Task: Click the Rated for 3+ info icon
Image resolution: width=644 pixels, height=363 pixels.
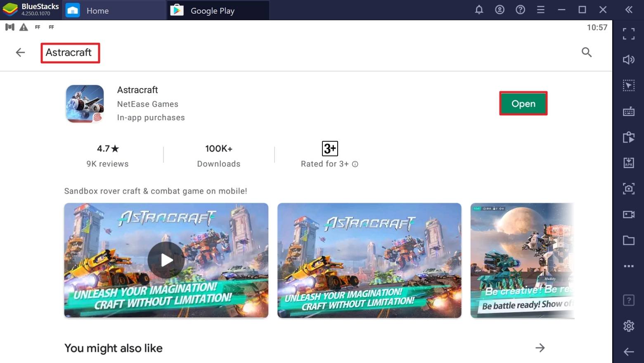Action: [355, 164]
